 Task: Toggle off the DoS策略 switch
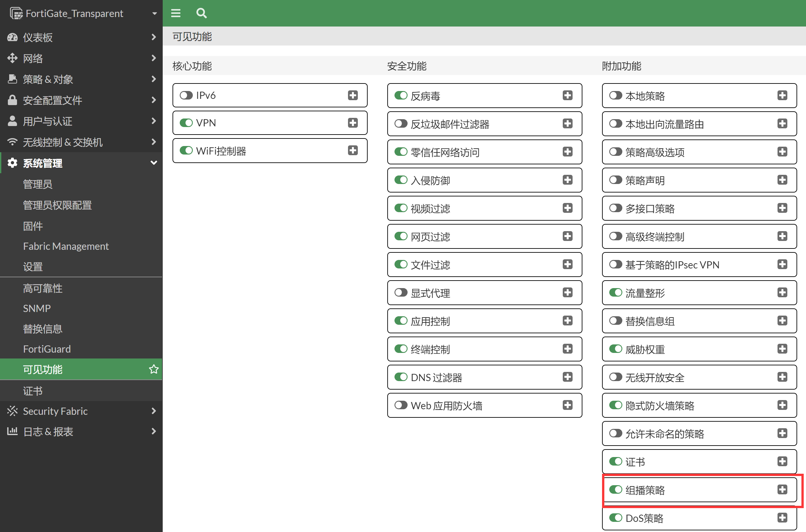click(x=615, y=517)
